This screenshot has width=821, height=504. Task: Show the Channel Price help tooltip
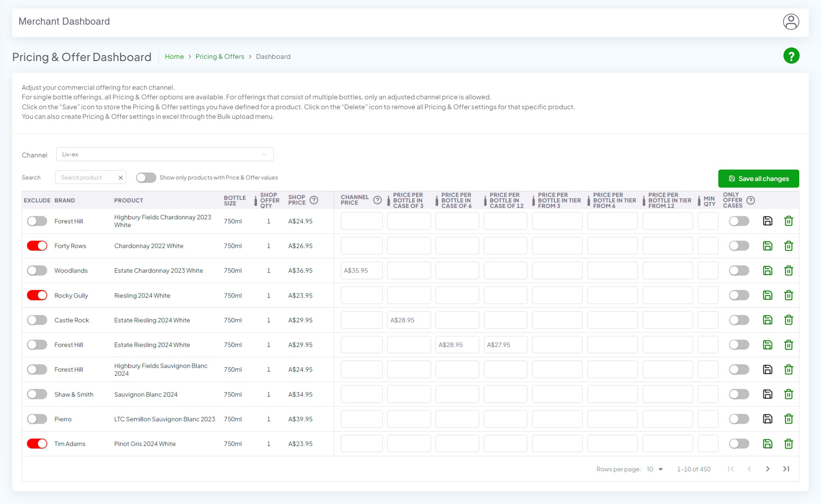[377, 200]
